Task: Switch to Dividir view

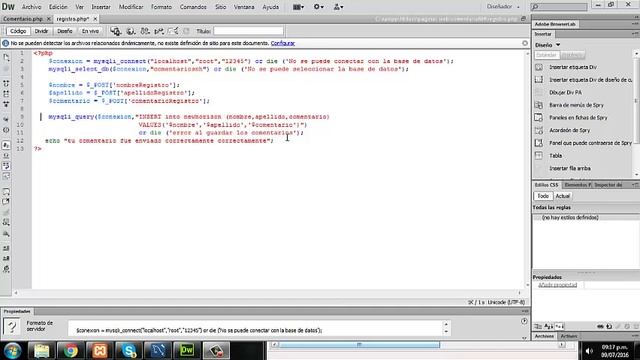Action: coord(41,31)
